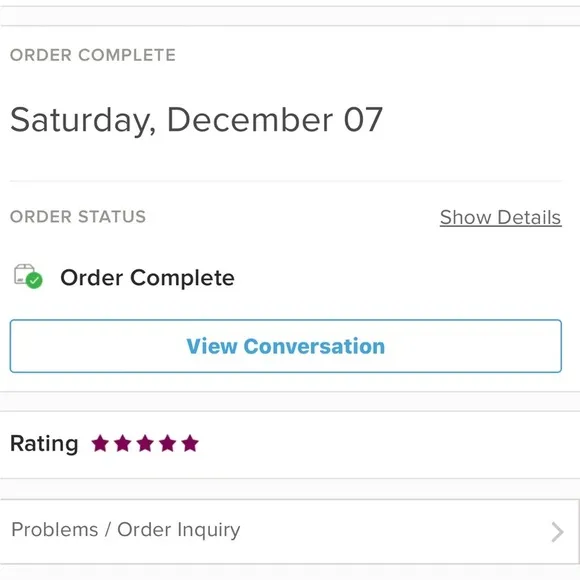Open the View Conversation button
Viewport: 580px width, 580px height.
click(286, 346)
